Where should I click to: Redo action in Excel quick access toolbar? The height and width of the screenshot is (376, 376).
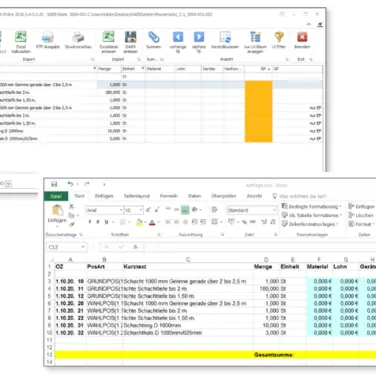87,184
